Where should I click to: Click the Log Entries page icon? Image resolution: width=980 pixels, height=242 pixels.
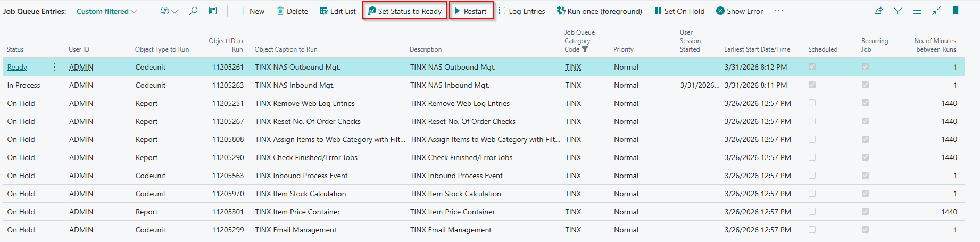click(x=502, y=11)
